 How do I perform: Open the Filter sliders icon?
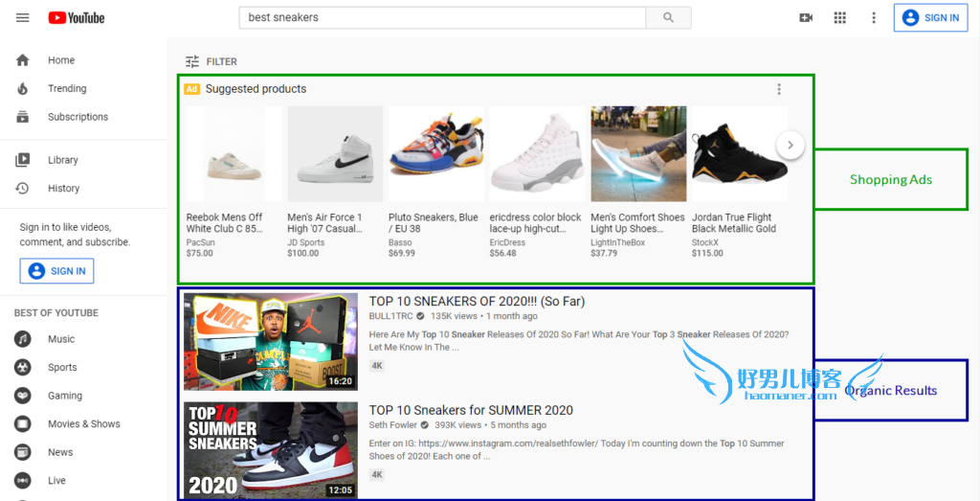[191, 61]
